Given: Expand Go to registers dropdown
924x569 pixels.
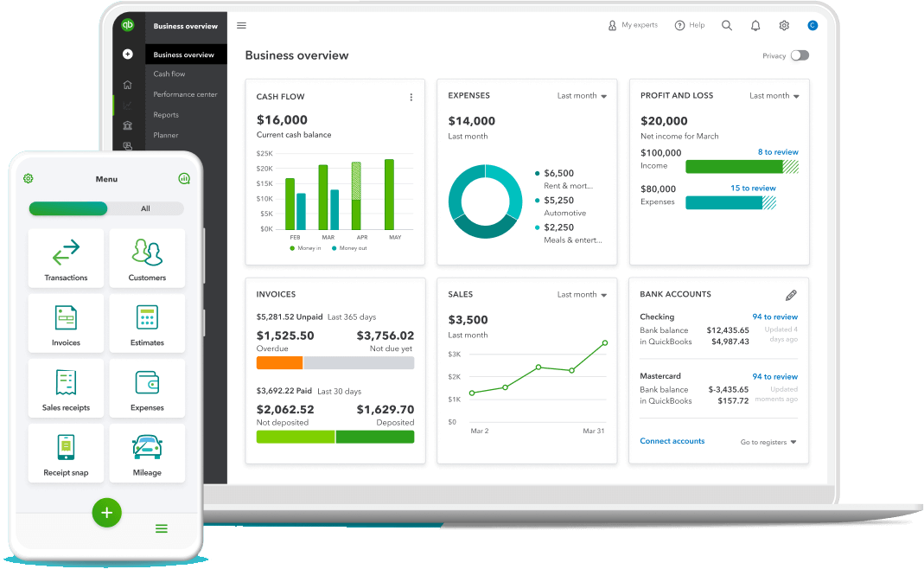Looking at the screenshot, I should [768, 442].
